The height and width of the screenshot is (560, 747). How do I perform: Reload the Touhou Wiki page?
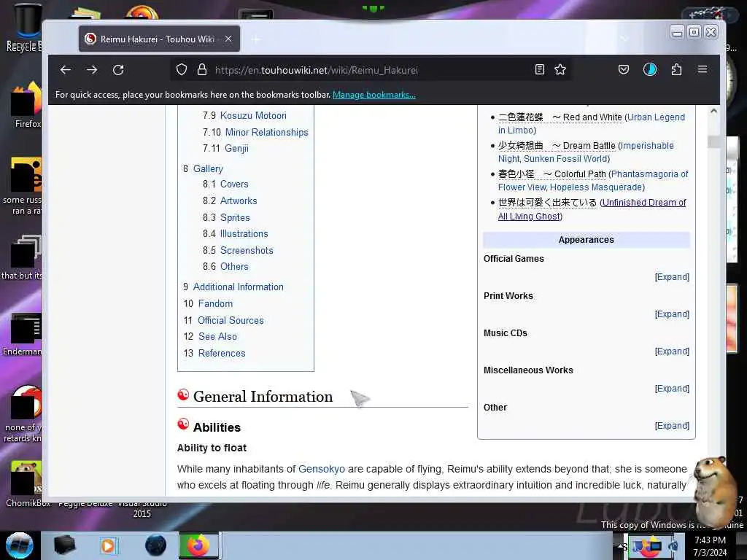[x=118, y=70]
